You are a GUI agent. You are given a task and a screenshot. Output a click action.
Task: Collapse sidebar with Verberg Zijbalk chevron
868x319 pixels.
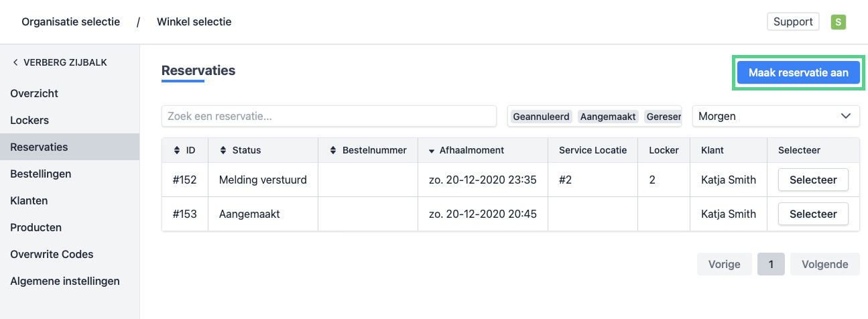(15, 62)
